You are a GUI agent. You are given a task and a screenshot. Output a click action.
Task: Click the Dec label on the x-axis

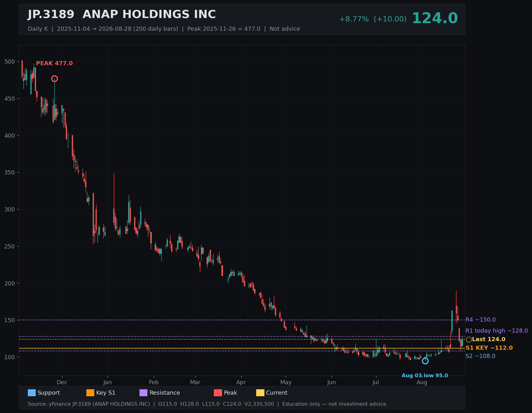(62, 382)
